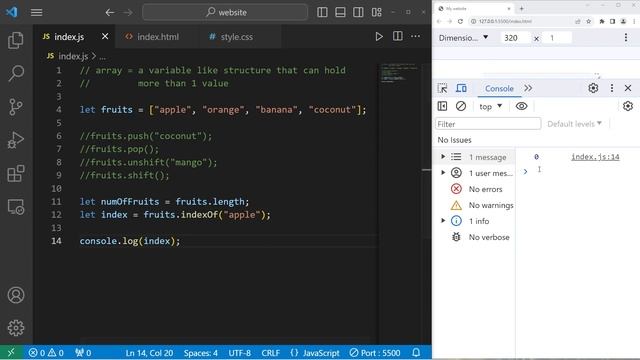Switch to the Console tab
640x360 pixels.
[499, 88]
